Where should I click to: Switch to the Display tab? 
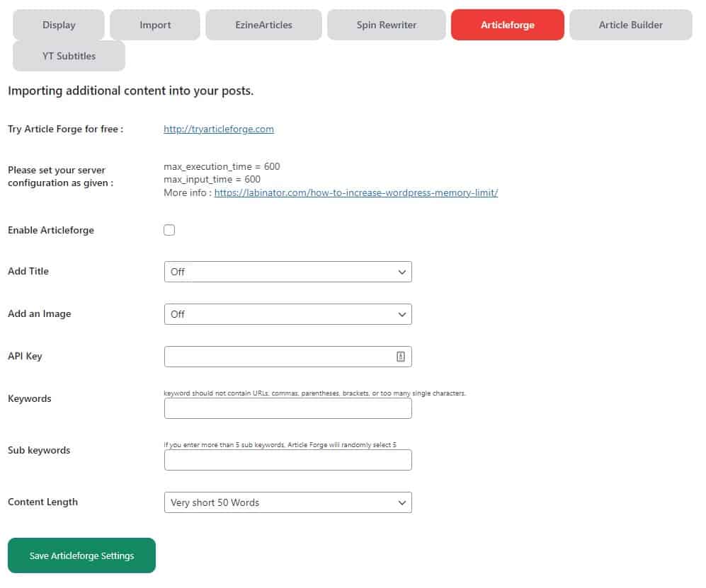pyautogui.click(x=59, y=25)
